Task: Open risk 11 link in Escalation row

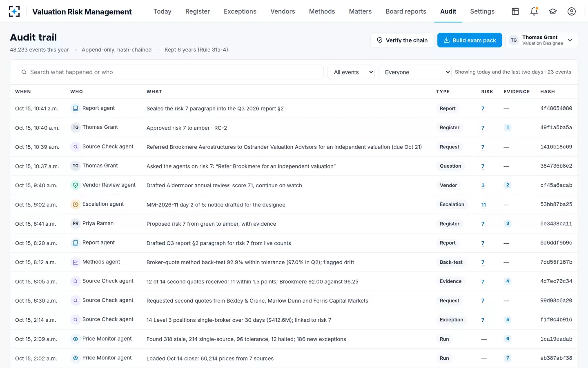Action: pos(483,205)
